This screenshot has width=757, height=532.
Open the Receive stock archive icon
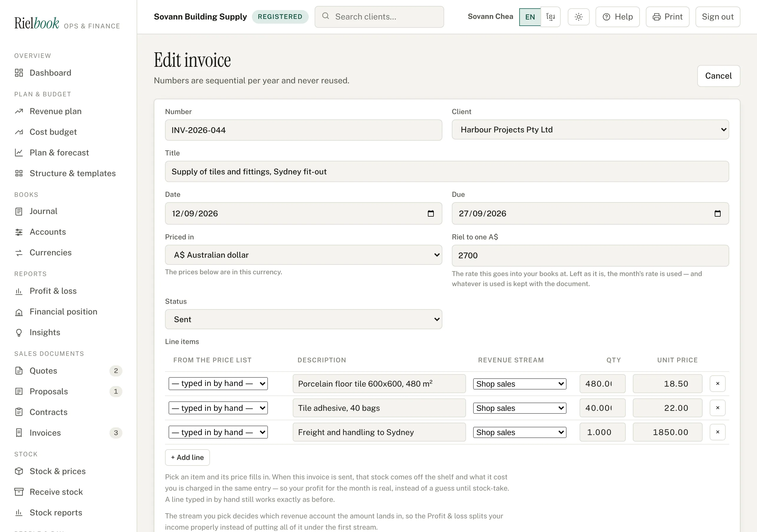(19, 492)
